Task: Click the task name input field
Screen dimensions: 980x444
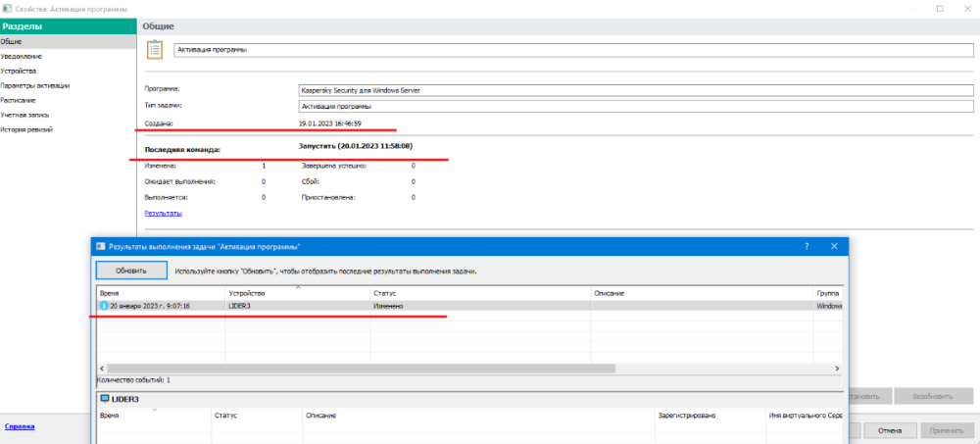Action: pos(572,49)
